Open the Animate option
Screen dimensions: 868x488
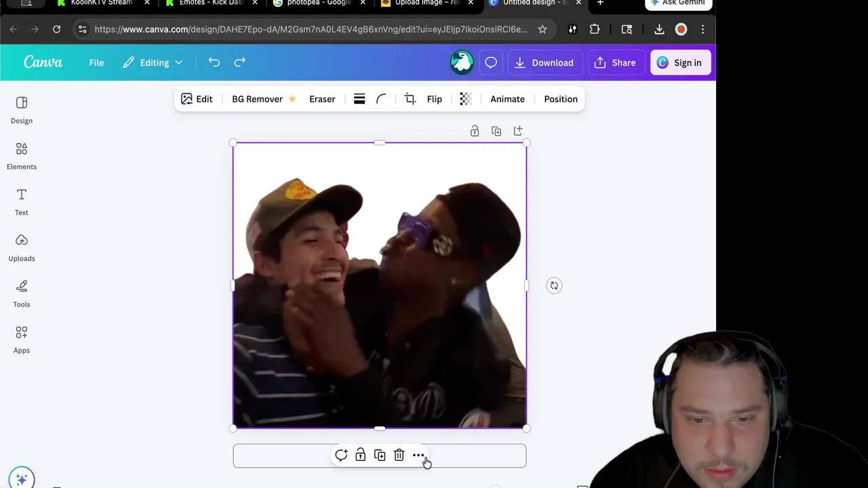pyautogui.click(x=507, y=99)
